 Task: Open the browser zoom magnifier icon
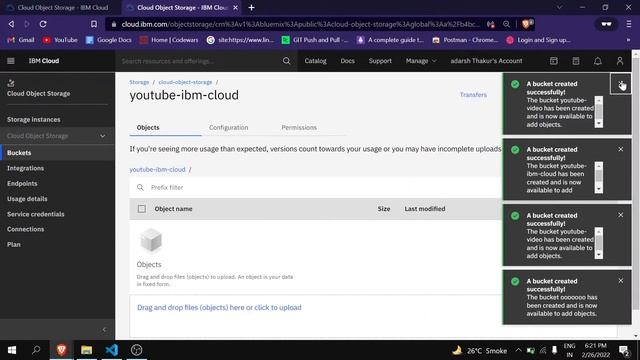coord(507,24)
